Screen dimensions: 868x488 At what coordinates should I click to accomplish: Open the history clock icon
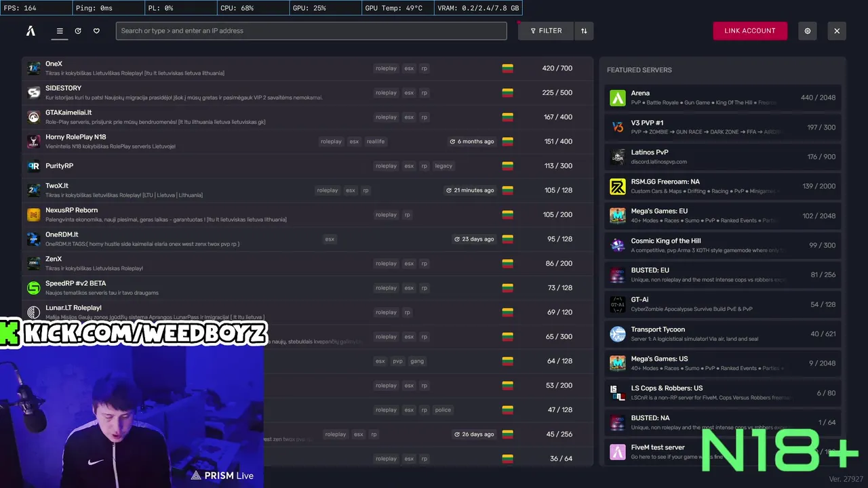pyautogui.click(x=78, y=30)
